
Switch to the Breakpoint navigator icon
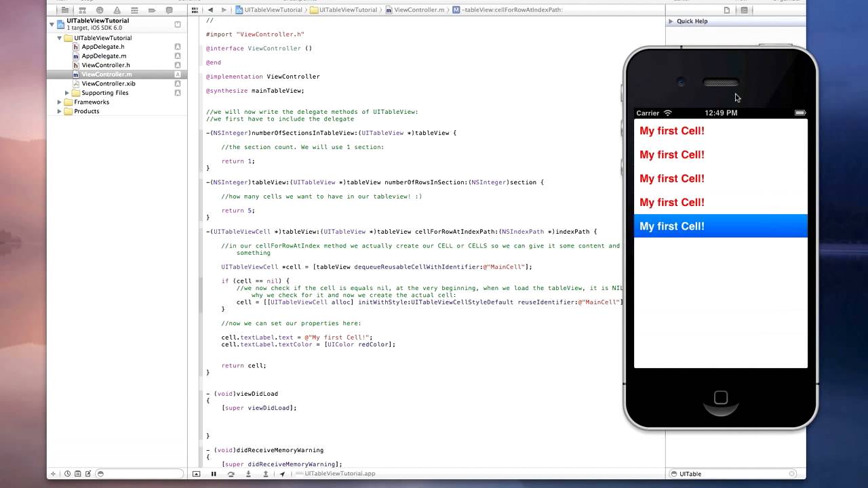(x=152, y=10)
